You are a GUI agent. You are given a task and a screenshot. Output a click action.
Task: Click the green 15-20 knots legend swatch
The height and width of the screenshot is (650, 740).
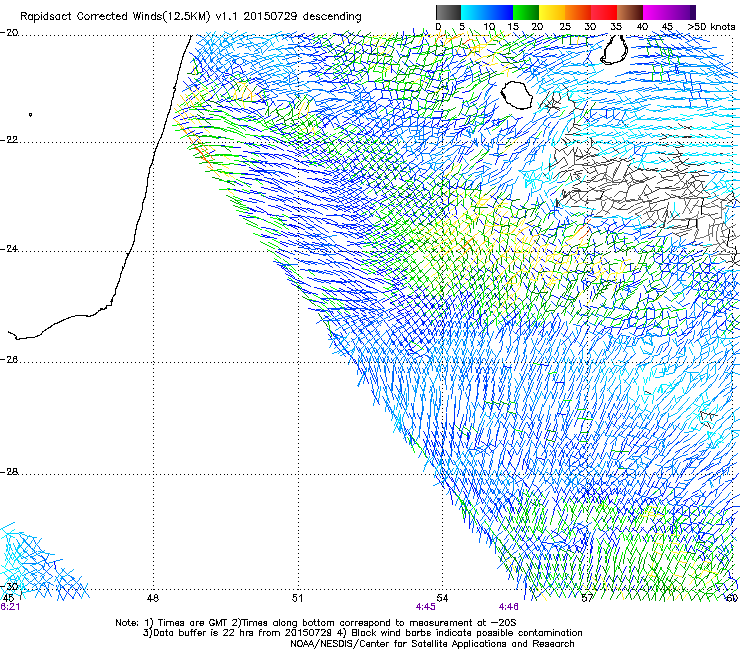click(x=526, y=12)
